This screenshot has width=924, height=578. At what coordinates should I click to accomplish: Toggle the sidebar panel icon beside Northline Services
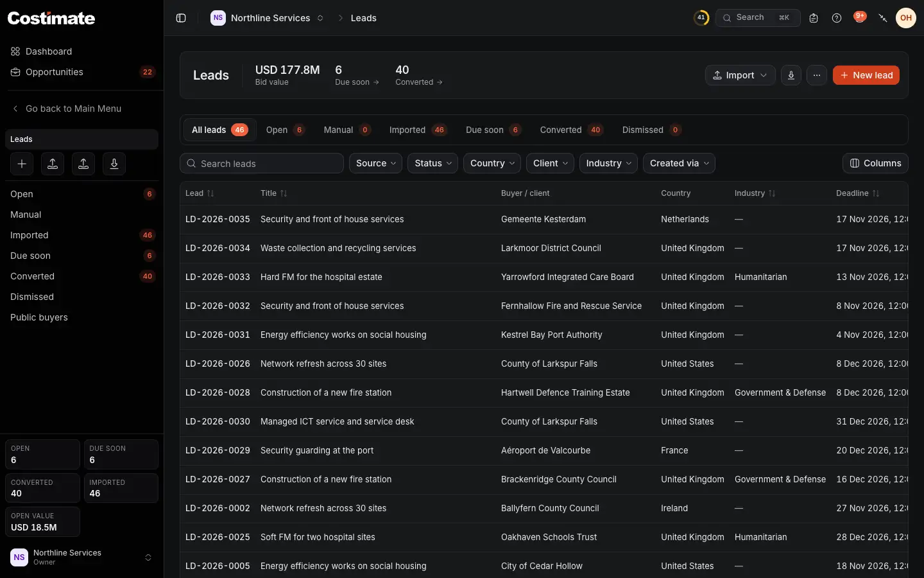pos(181,18)
